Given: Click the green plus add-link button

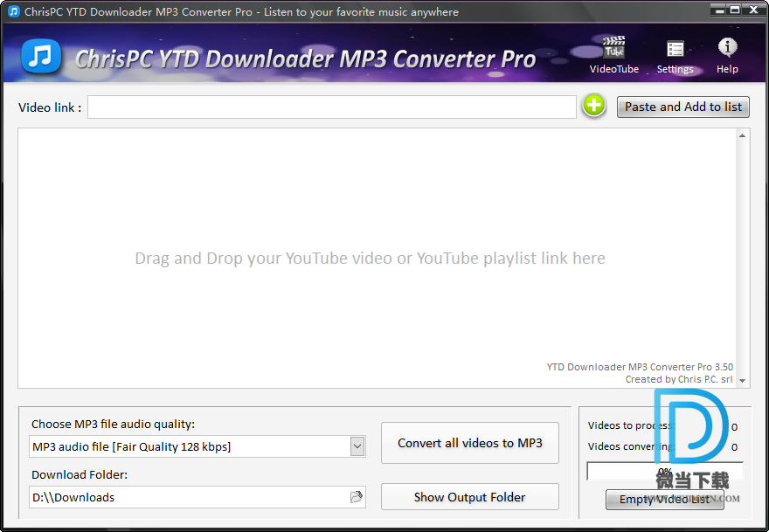Looking at the screenshot, I should [594, 106].
